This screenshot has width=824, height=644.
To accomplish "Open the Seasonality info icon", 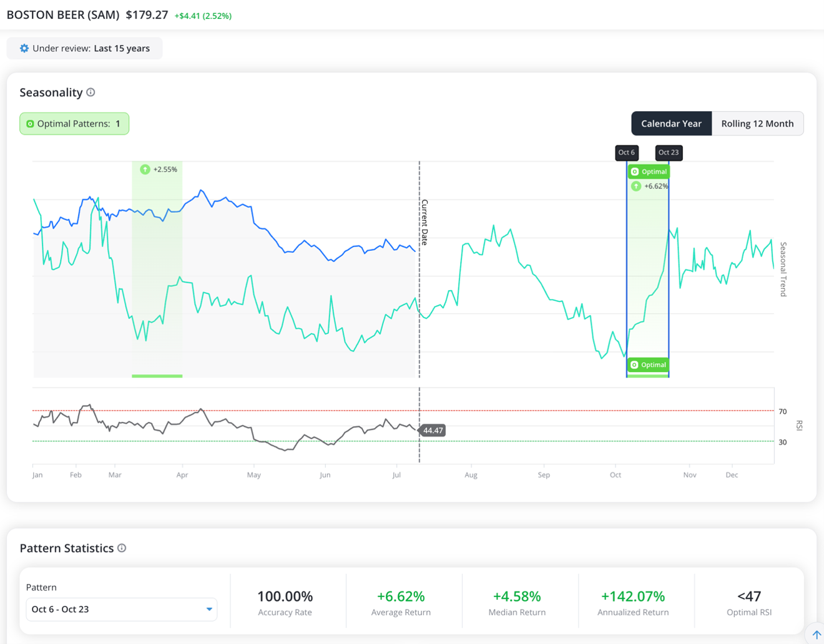I will (91, 92).
